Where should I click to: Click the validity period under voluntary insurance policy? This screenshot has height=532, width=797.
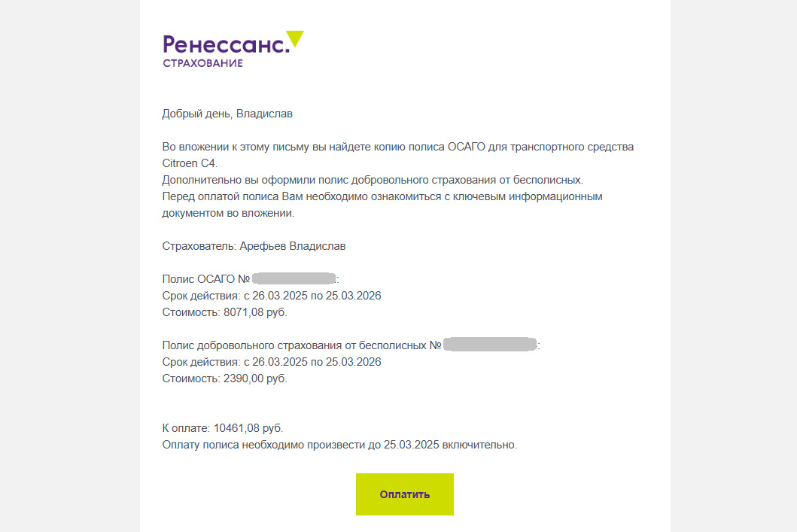pos(272,362)
